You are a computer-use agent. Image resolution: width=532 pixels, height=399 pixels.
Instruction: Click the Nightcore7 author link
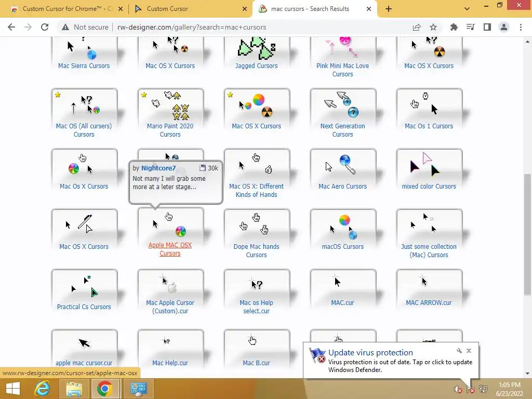coord(158,168)
